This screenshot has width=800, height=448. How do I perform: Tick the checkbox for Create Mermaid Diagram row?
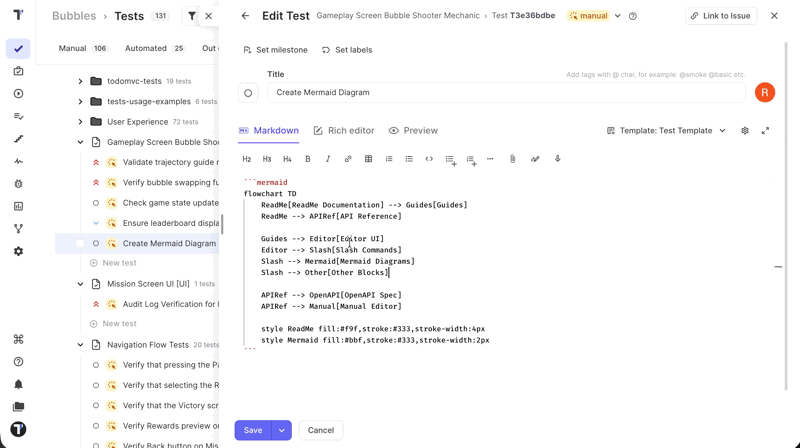tap(80, 244)
